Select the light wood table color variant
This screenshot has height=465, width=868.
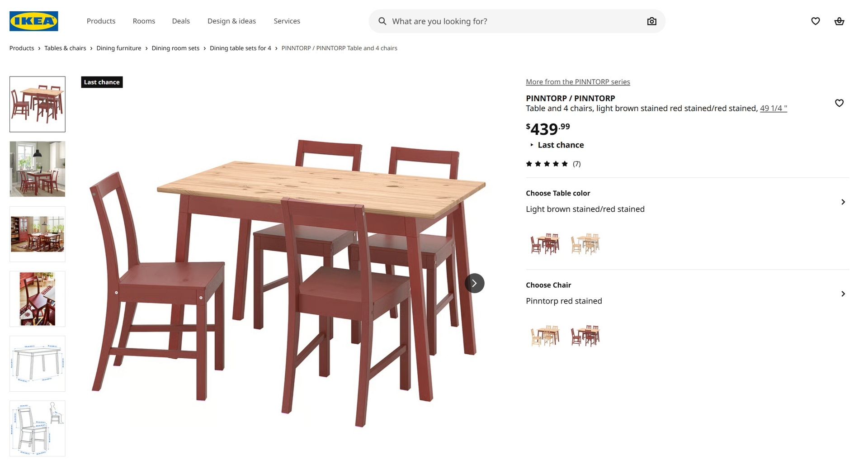585,244
